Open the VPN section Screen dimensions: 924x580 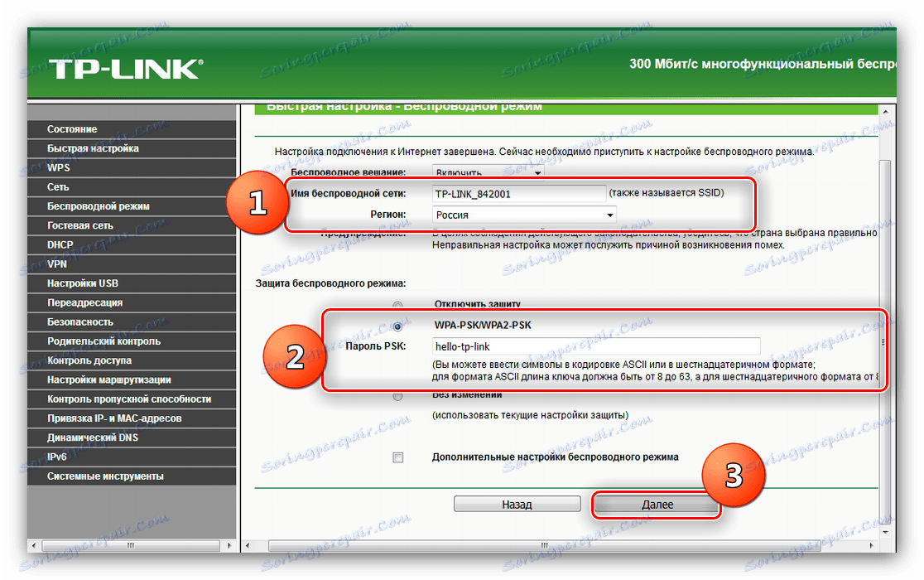pos(132,264)
